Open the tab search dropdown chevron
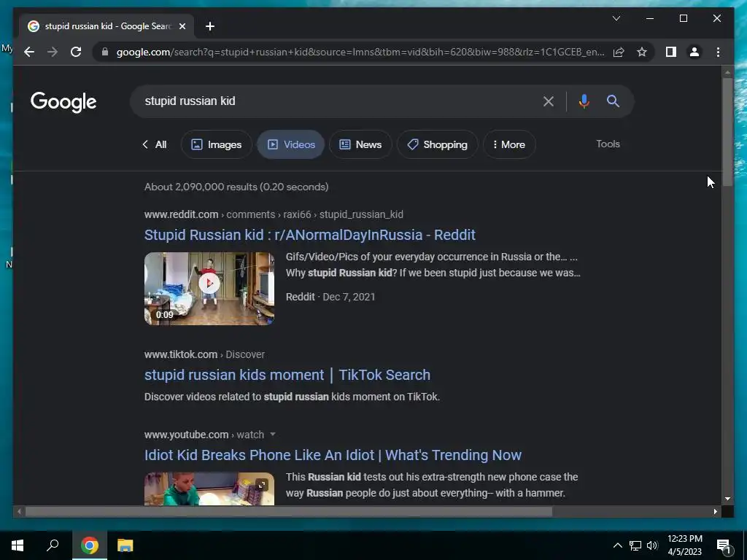This screenshot has height=560, width=747. pos(616,18)
